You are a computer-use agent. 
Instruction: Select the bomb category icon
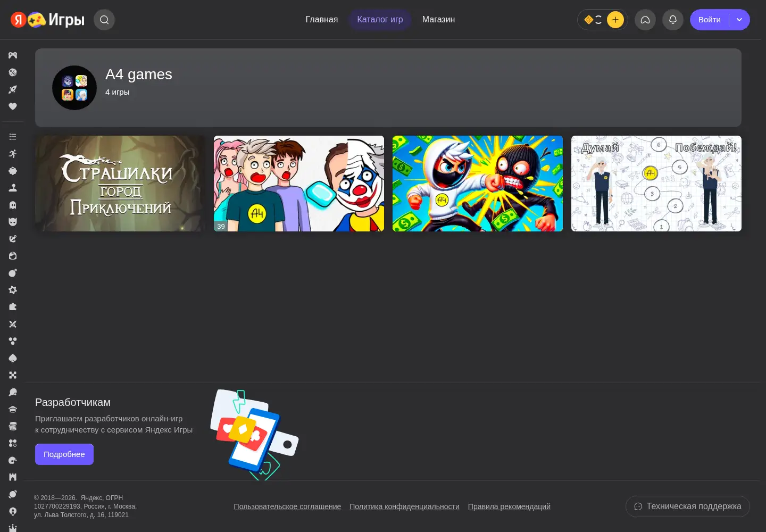(x=13, y=273)
